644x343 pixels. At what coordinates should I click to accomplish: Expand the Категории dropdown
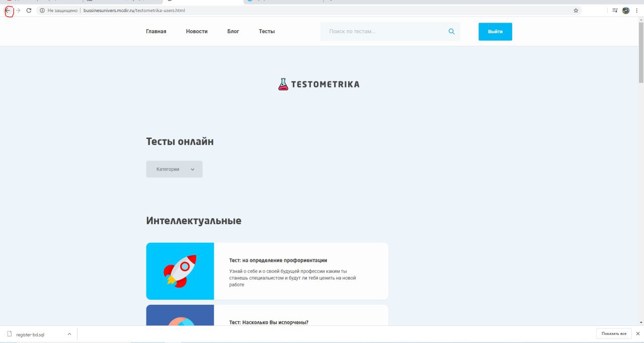174,169
